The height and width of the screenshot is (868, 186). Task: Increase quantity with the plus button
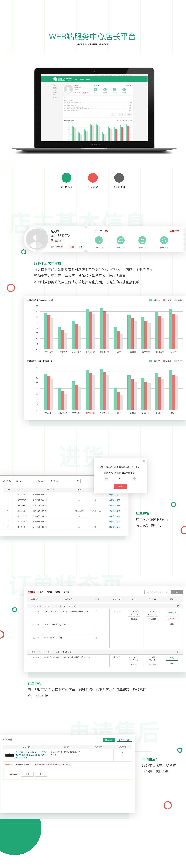[134, 479]
